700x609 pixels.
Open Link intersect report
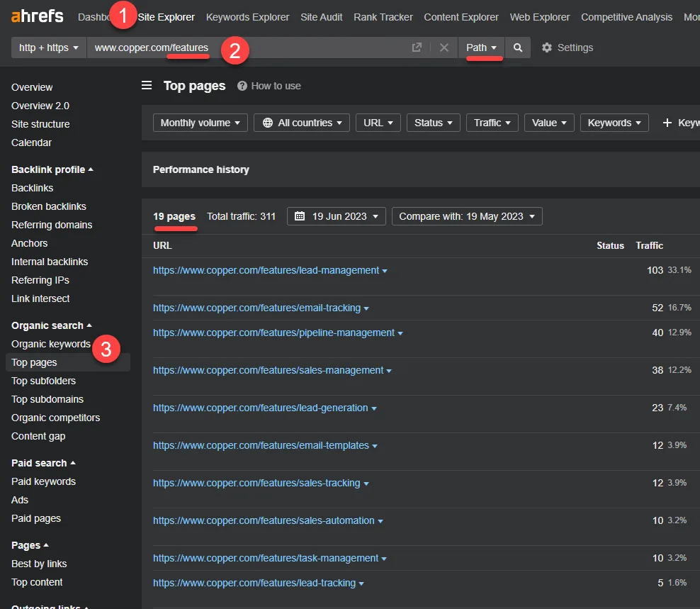tap(40, 298)
